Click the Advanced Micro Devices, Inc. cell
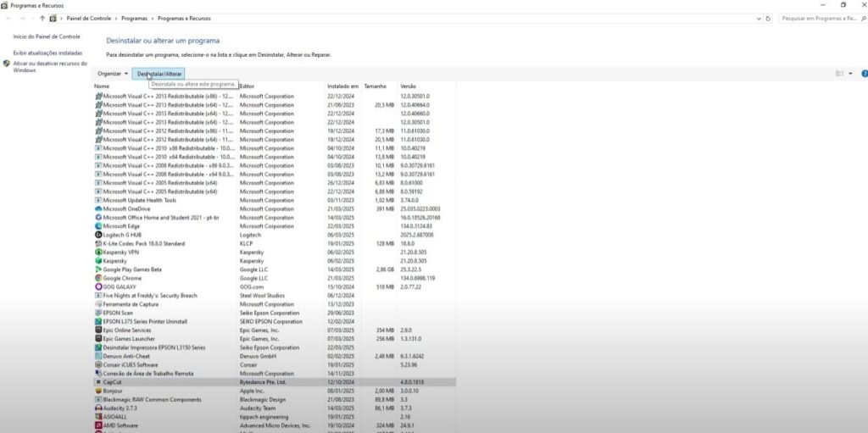This screenshot has height=433, width=868. 275,425
